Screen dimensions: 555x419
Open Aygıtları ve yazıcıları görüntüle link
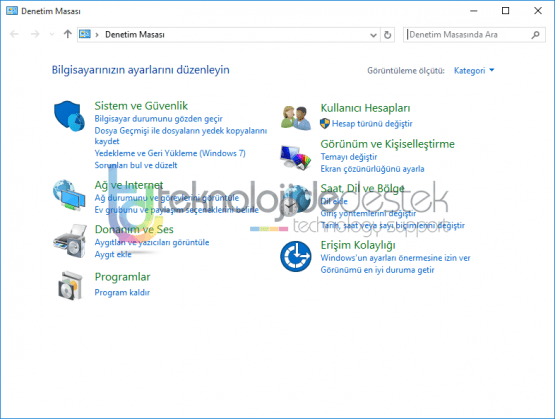151,242
